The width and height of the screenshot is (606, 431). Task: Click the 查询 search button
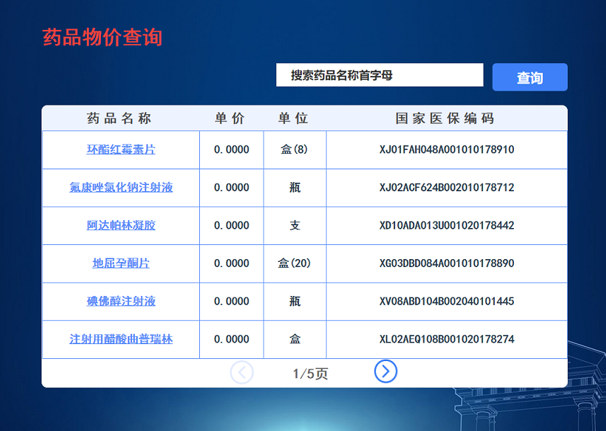[x=530, y=77]
